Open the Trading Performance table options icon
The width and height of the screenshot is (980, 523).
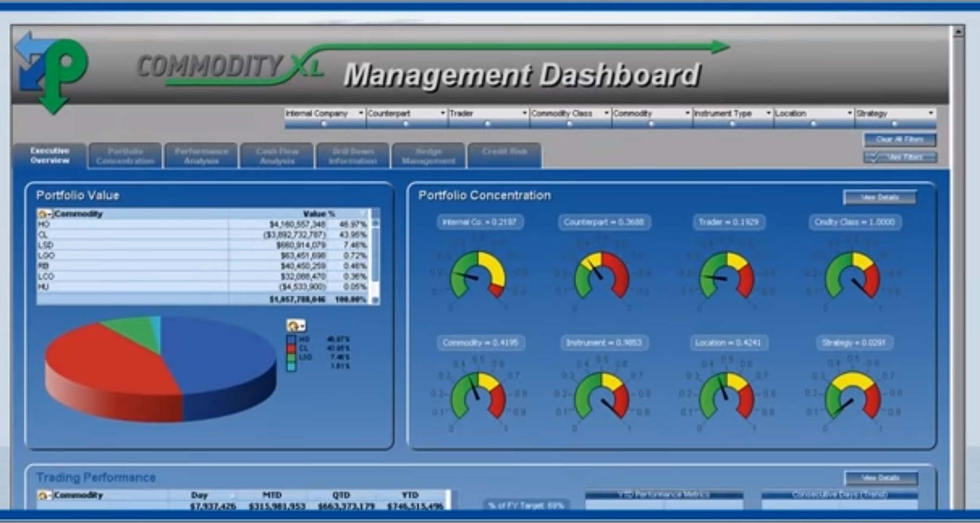pos(44,495)
